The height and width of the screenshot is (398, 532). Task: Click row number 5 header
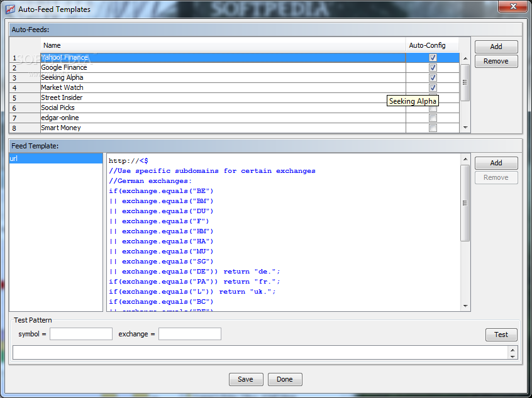click(25, 98)
